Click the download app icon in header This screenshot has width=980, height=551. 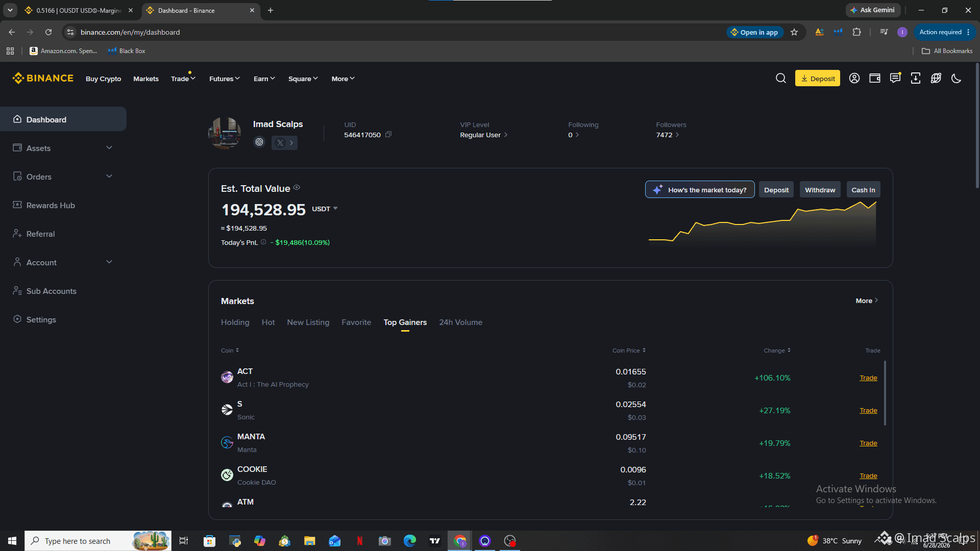click(916, 78)
